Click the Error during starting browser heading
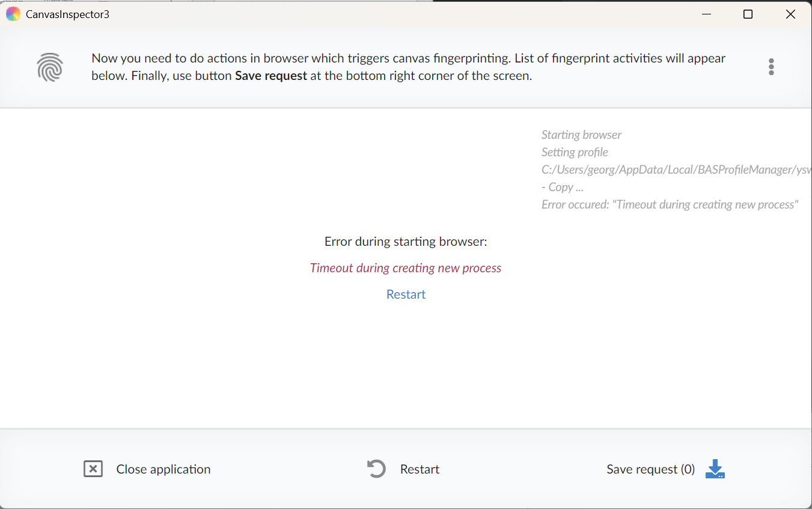 pos(406,241)
